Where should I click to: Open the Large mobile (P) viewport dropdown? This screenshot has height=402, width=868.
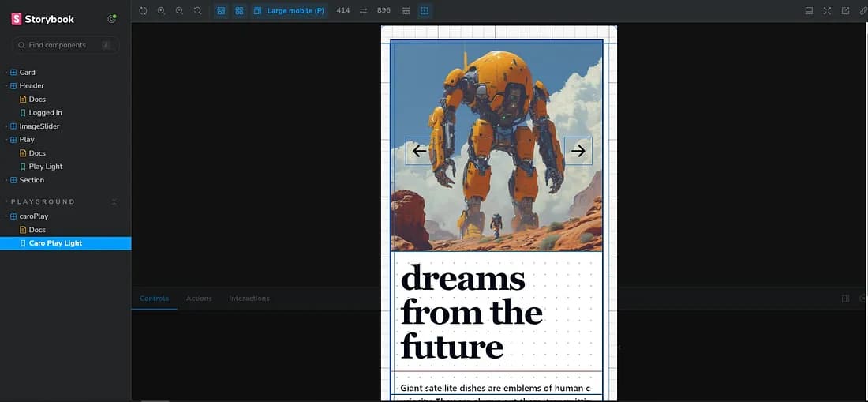click(x=290, y=11)
